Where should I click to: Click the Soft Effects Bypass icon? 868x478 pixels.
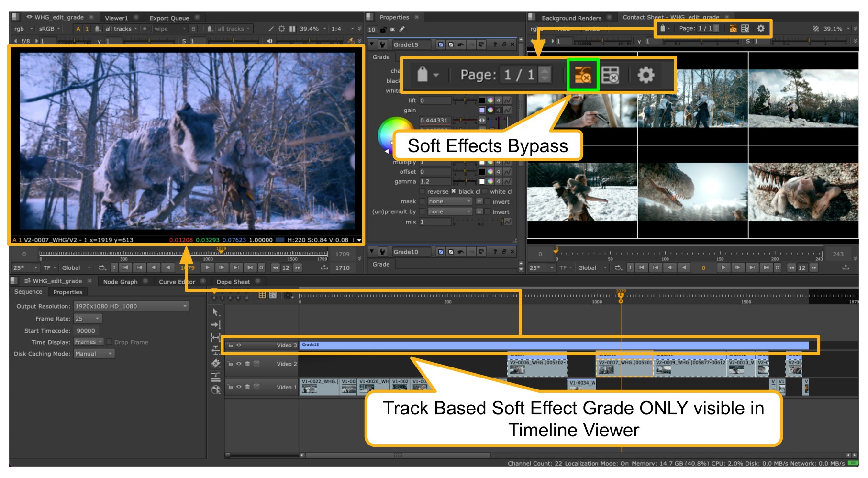(x=733, y=28)
